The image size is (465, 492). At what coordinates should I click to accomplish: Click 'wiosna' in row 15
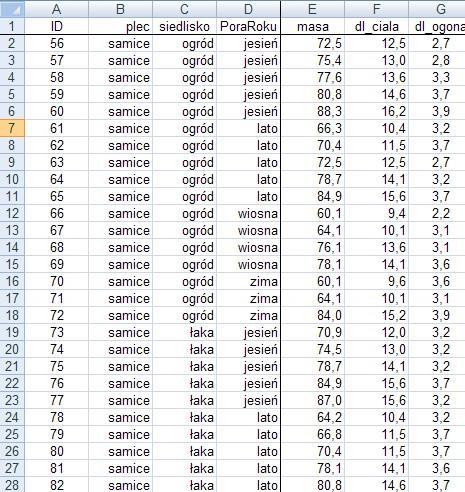point(248,264)
